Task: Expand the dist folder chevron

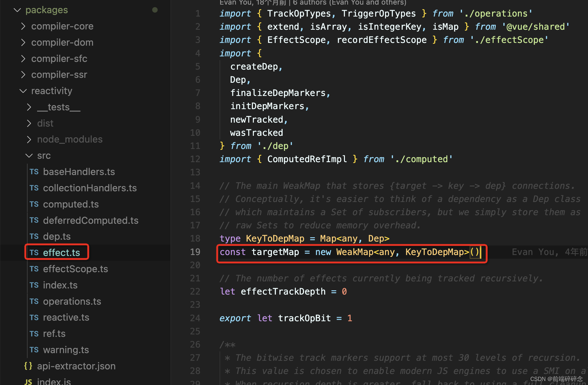Action: [x=29, y=123]
